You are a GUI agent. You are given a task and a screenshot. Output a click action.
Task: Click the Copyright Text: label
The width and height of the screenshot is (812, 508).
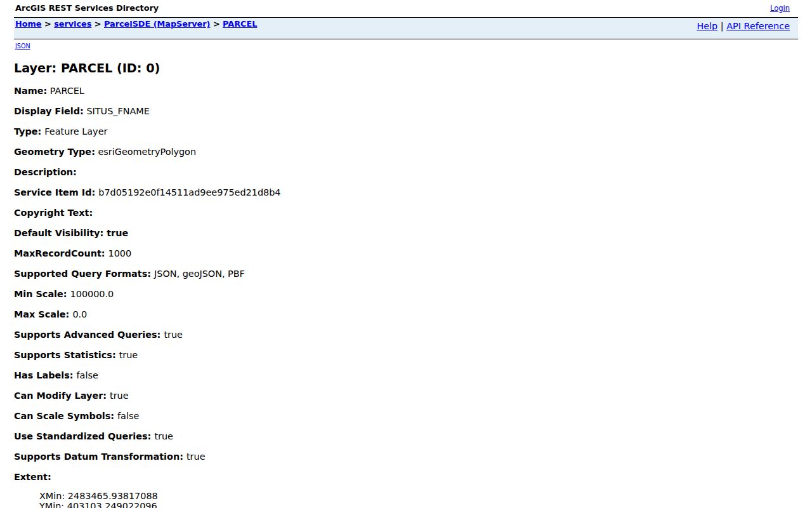[x=53, y=213]
